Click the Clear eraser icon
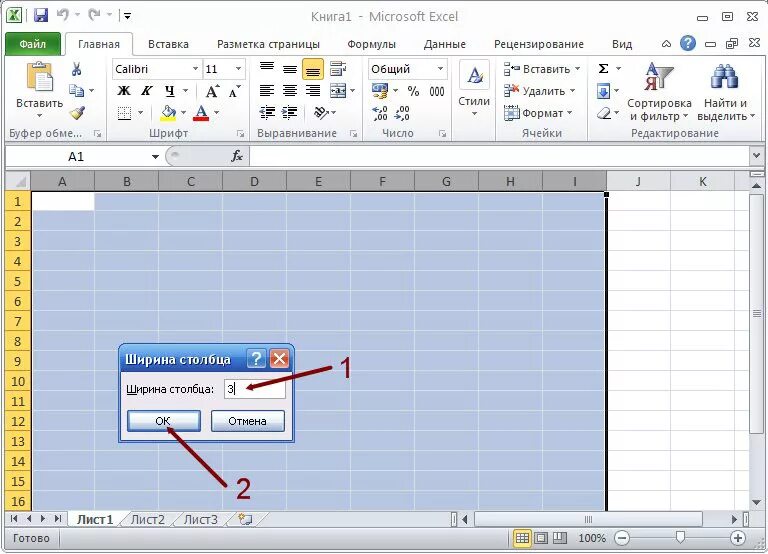Viewport: 768px width, 554px height. coord(604,114)
